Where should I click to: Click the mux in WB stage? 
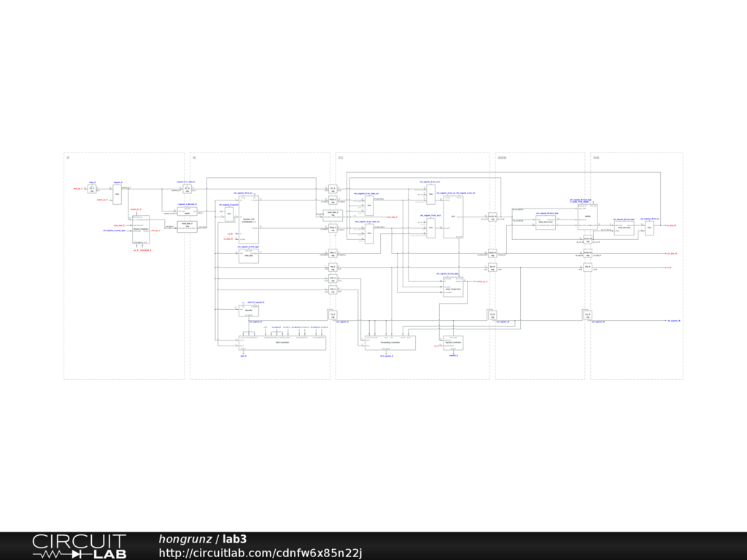pos(649,228)
